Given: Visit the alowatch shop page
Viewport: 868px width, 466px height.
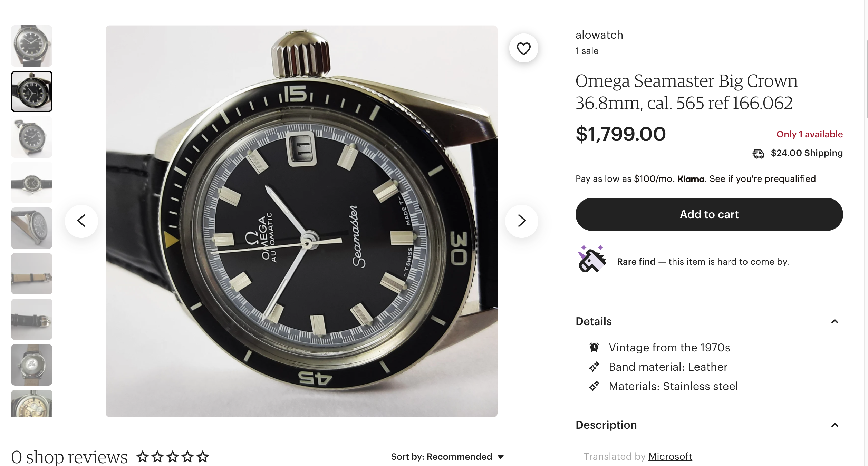Looking at the screenshot, I should click(599, 35).
